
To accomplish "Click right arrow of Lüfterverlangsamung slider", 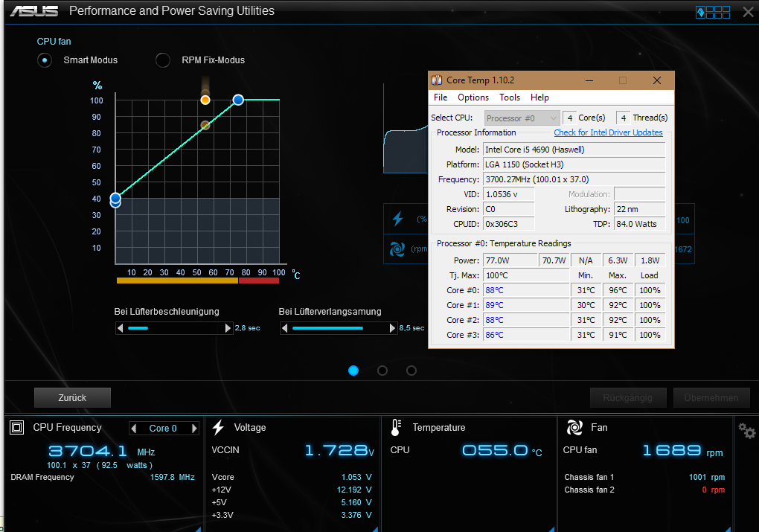I will click(x=393, y=328).
